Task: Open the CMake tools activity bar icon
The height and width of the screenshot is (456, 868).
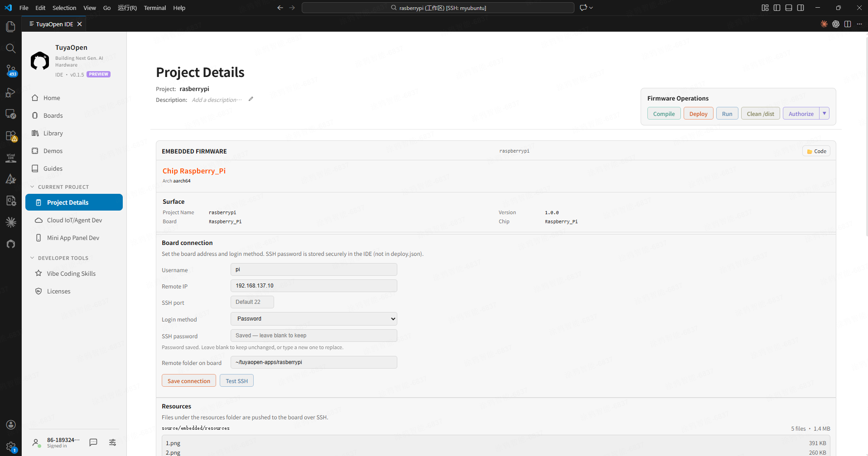Action: (x=11, y=179)
